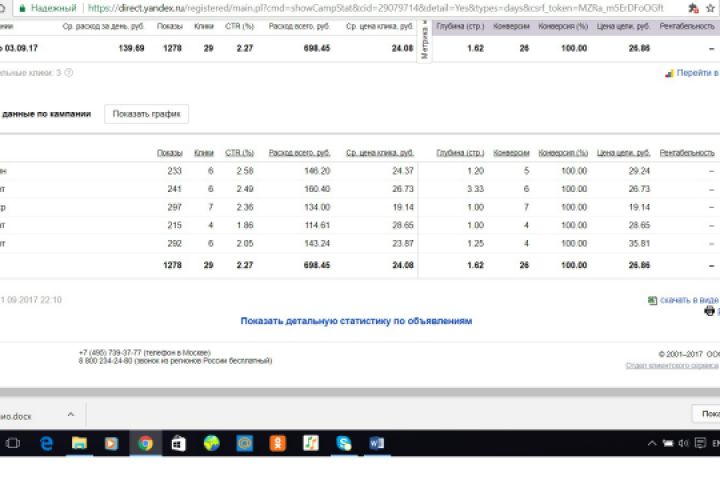
Task: Switch to Google Chrome in the taskbar
Action: [145, 443]
